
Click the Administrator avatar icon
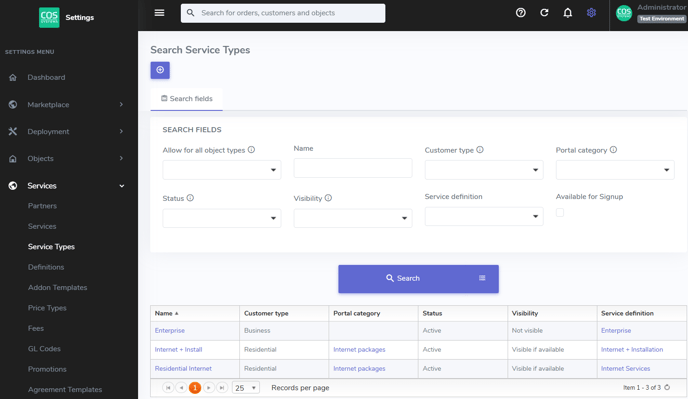pyautogui.click(x=624, y=13)
